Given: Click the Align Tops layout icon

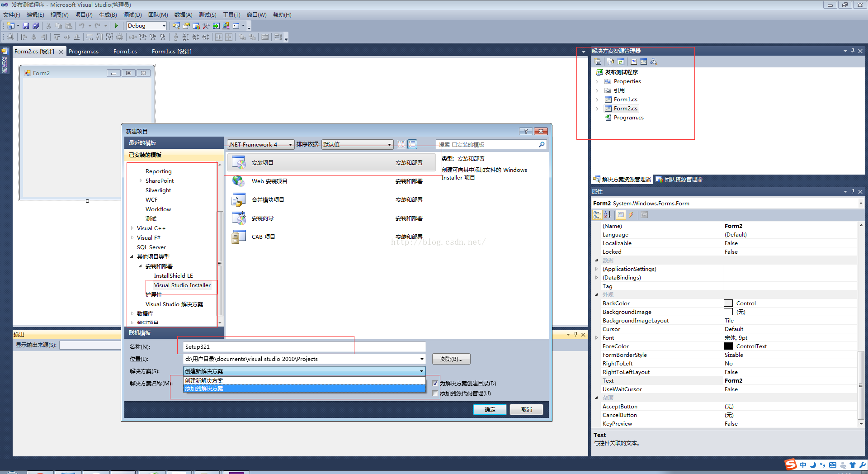Looking at the screenshot, I should coord(57,37).
